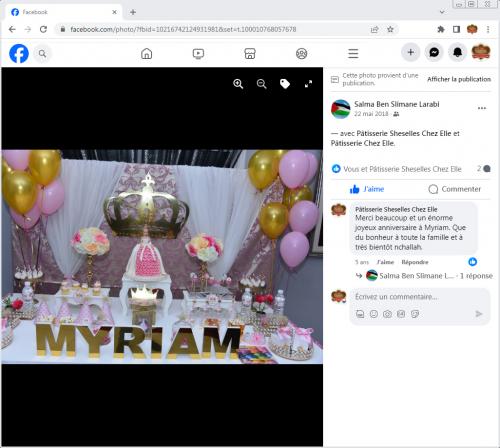Click the Commenter button
This screenshot has height=448, width=500.
coord(455,189)
